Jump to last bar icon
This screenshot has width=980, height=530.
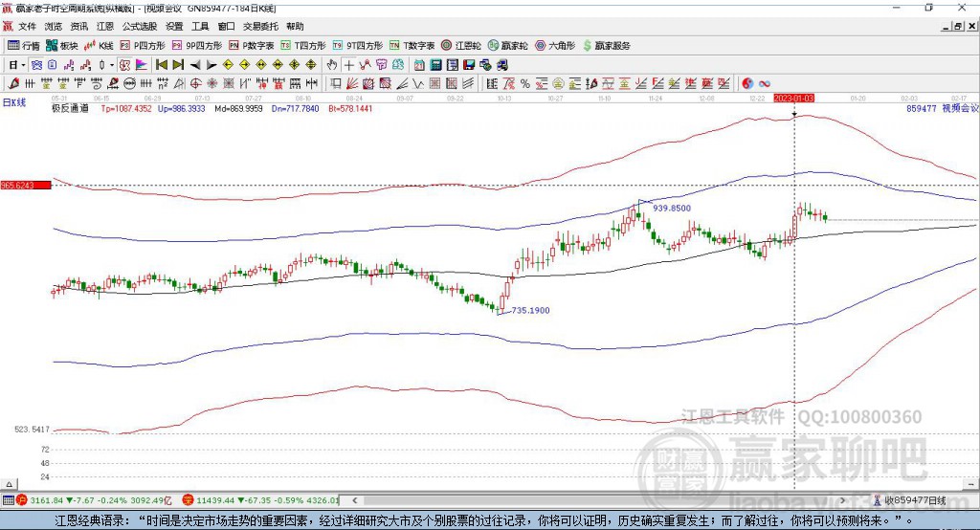[178, 65]
